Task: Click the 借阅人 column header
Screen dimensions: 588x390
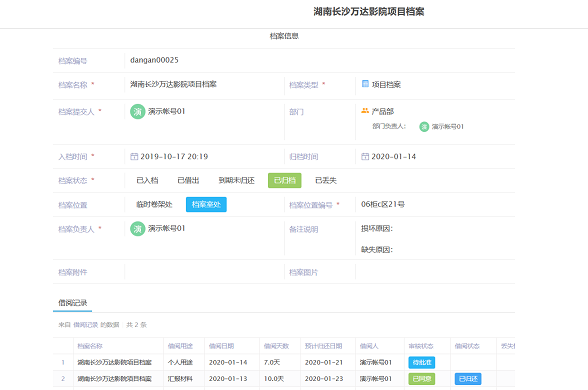Action: (x=369, y=346)
